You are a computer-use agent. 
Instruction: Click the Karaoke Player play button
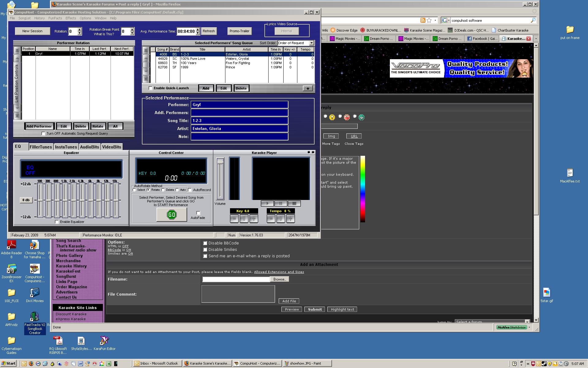267,203
